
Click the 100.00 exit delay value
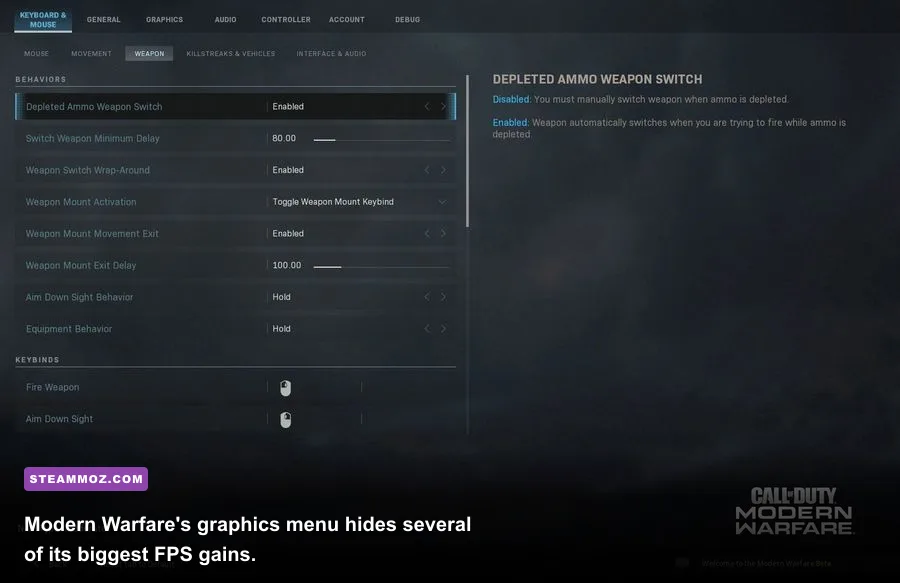coord(287,265)
